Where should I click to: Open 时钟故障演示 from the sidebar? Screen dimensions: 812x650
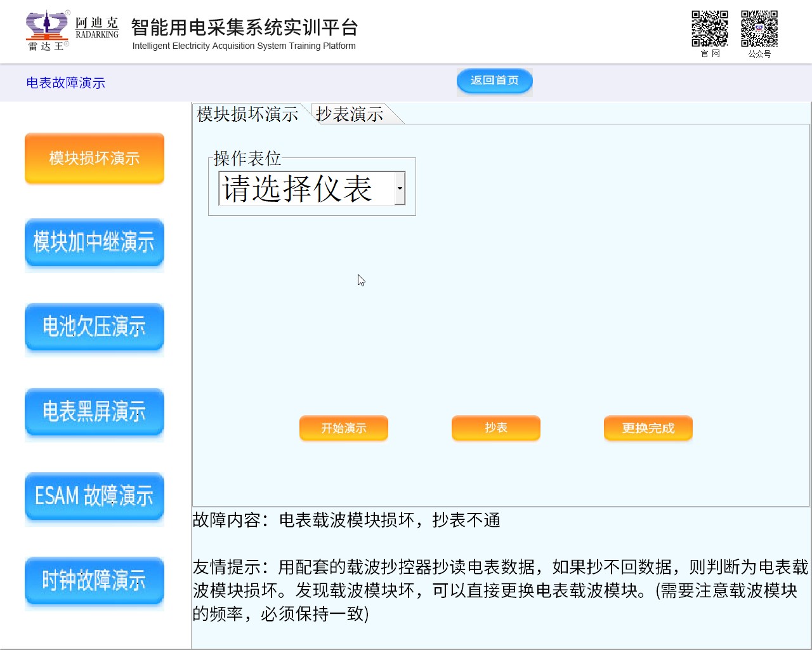[x=95, y=580]
